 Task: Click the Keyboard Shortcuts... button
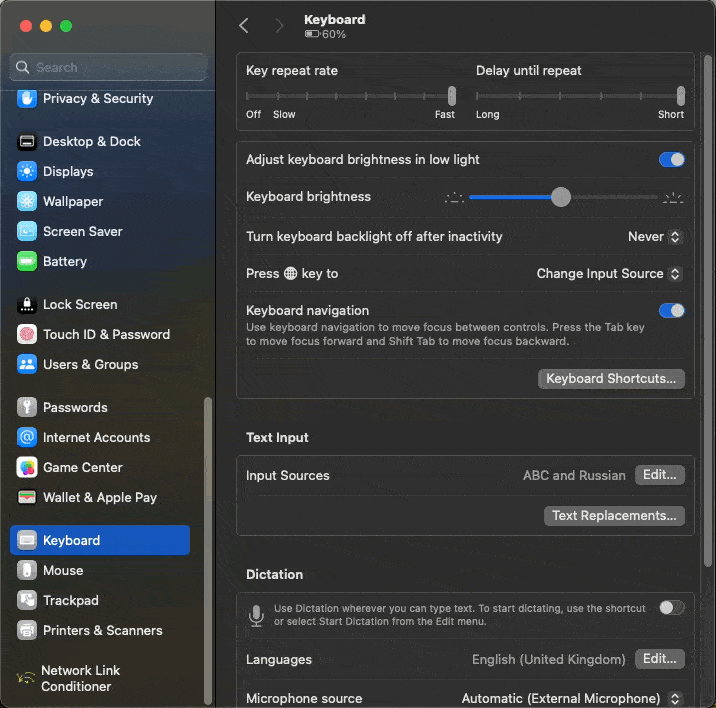pos(611,379)
